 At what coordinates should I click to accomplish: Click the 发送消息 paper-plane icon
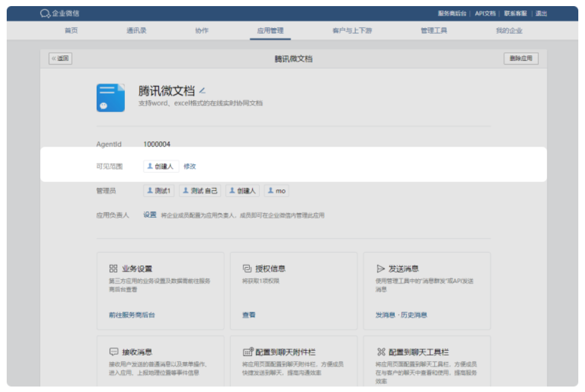(x=380, y=268)
